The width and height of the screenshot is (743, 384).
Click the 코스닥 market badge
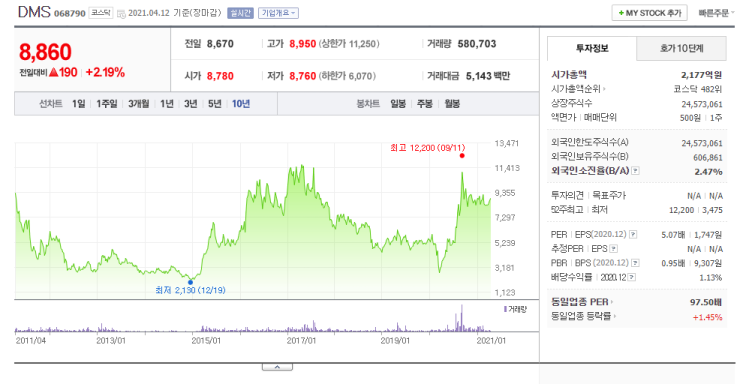(100, 13)
